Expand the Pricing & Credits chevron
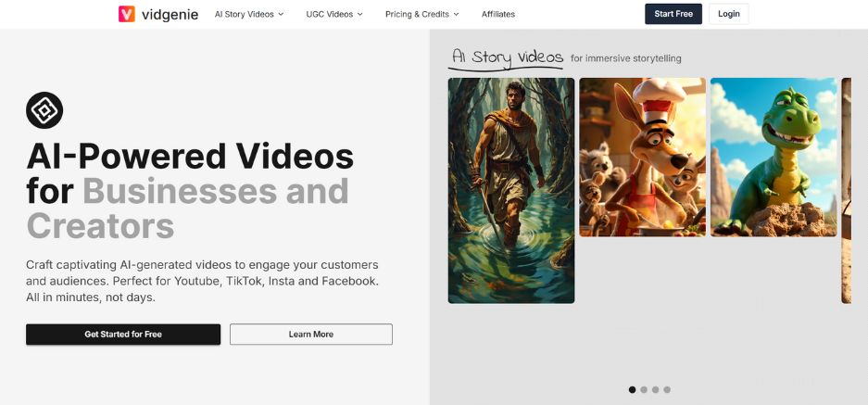The height and width of the screenshot is (405, 868). pos(456,15)
